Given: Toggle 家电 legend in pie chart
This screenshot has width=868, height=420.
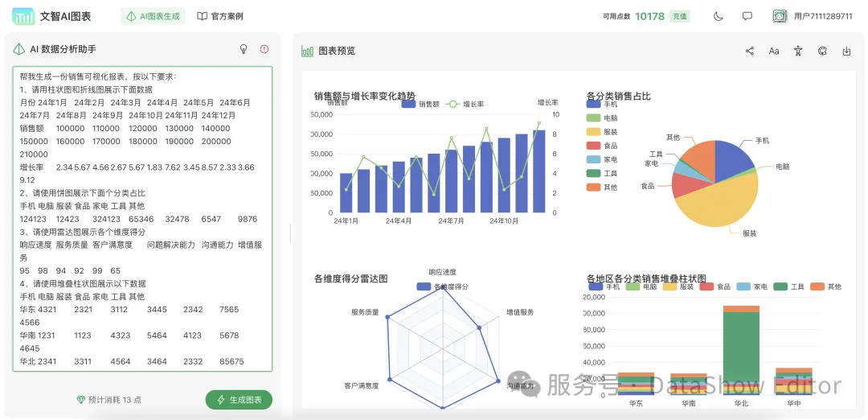Looking at the screenshot, I should coord(602,159).
